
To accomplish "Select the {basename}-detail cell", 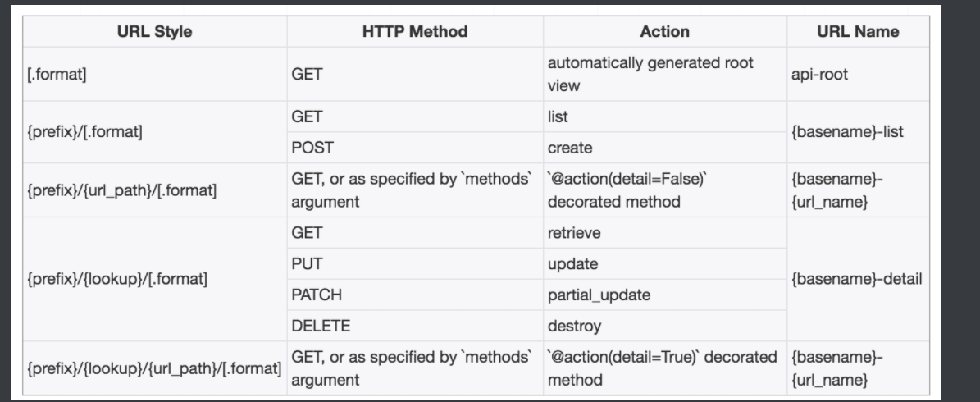I will point(855,279).
